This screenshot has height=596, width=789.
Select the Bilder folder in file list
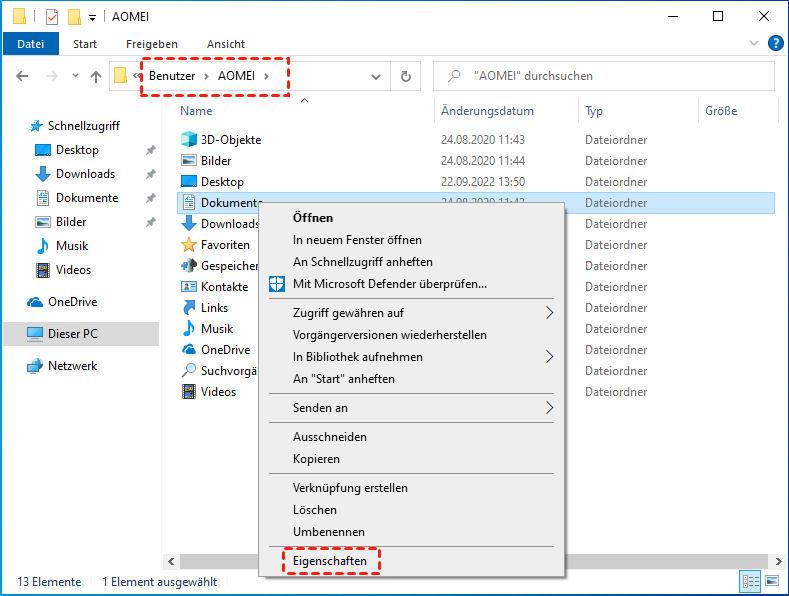[206, 161]
